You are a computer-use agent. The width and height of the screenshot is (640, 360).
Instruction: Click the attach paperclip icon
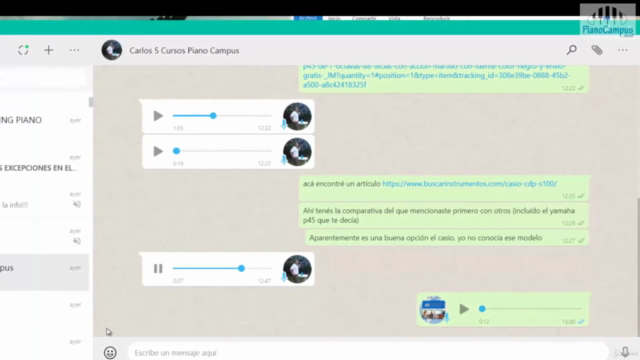click(x=597, y=50)
